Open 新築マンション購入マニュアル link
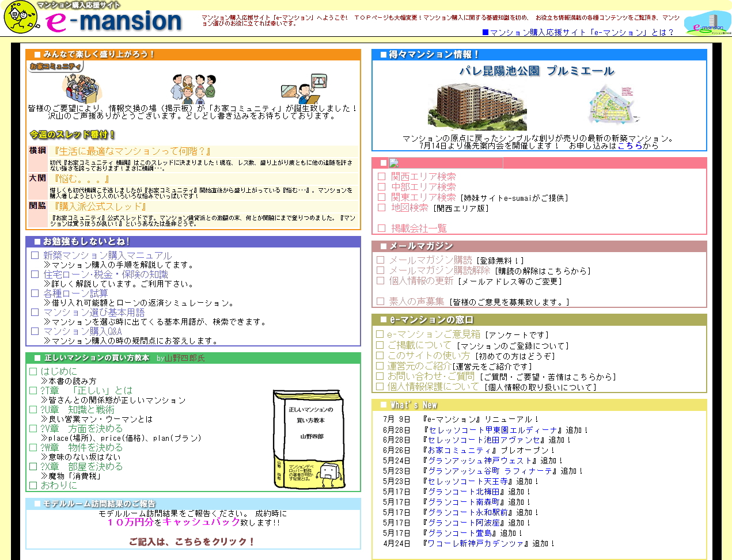Image resolution: width=732 pixels, height=560 pixels. 107,255
